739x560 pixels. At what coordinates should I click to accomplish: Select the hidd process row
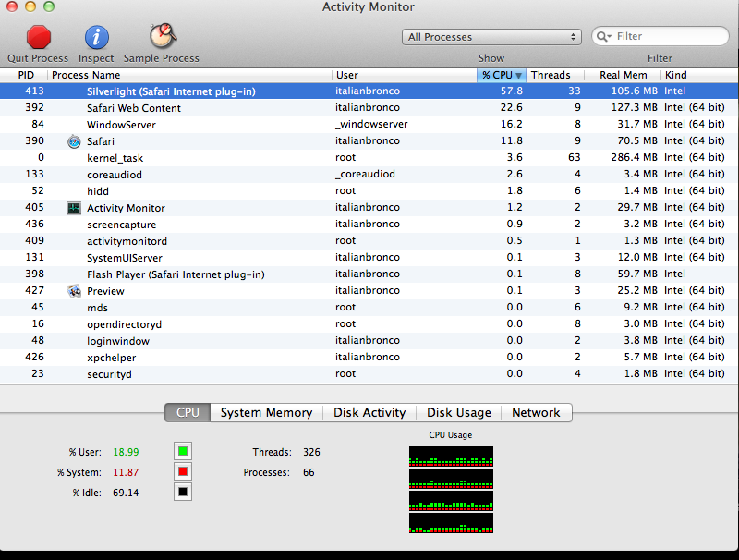click(369, 191)
